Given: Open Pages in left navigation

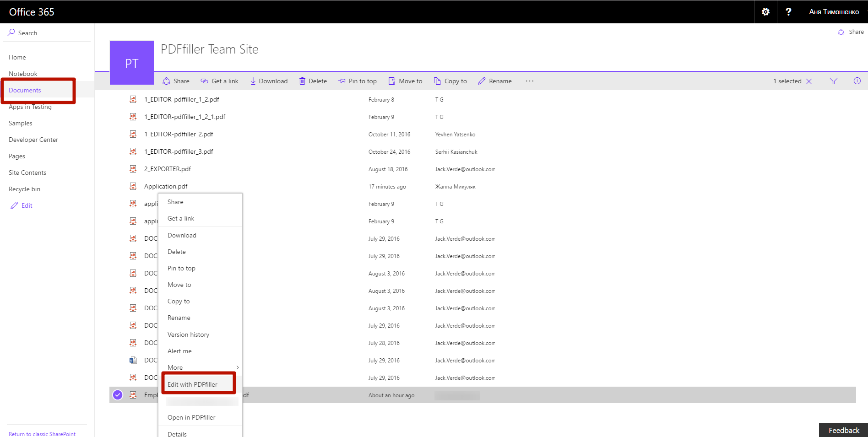Looking at the screenshot, I should tap(17, 156).
